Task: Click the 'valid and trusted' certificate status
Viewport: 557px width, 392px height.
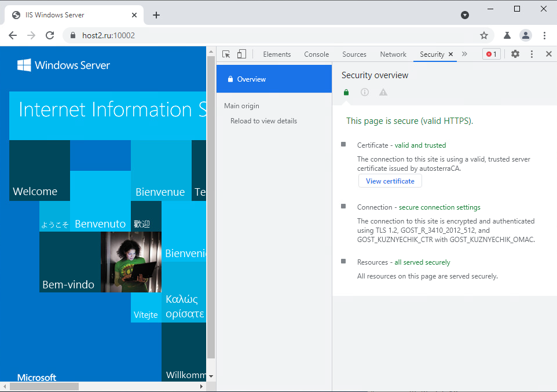Action: (420, 145)
